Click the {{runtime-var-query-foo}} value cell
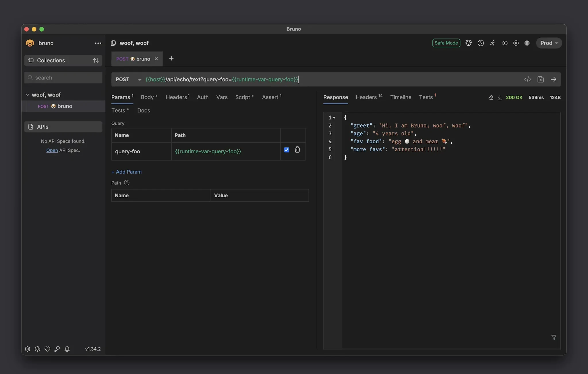Viewport: 588px width, 374px height. pyautogui.click(x=226, y=151)
